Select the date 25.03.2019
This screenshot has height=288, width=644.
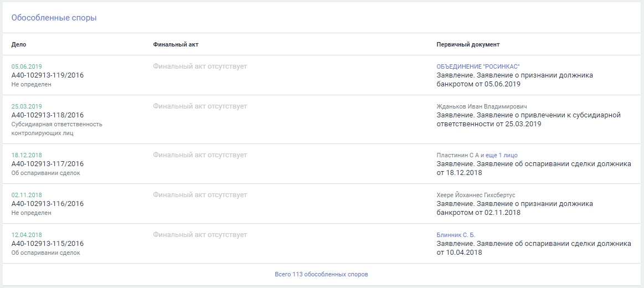(27, 106)
